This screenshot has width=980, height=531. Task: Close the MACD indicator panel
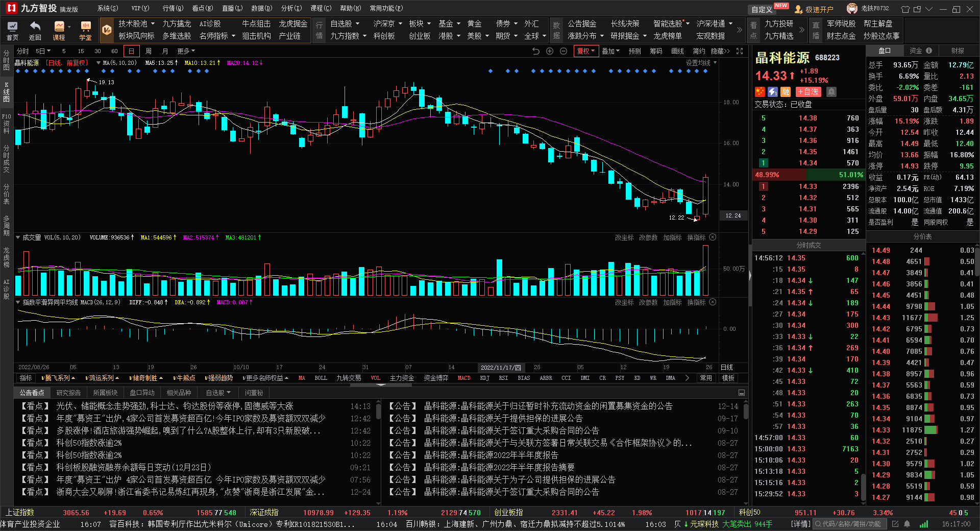(713, 302)
